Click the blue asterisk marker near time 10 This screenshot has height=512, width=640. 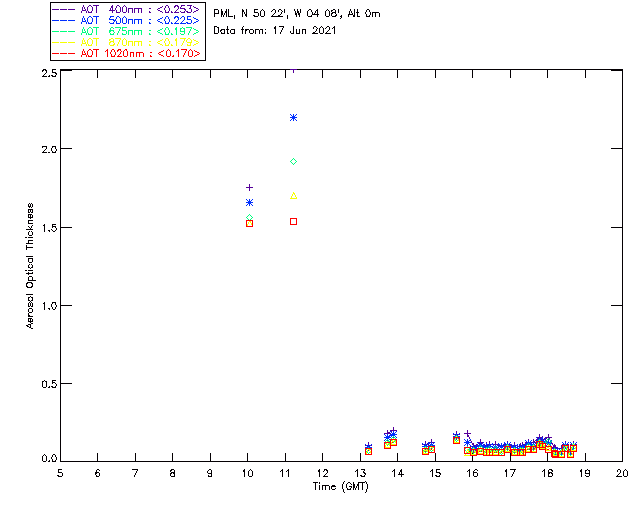249,203
